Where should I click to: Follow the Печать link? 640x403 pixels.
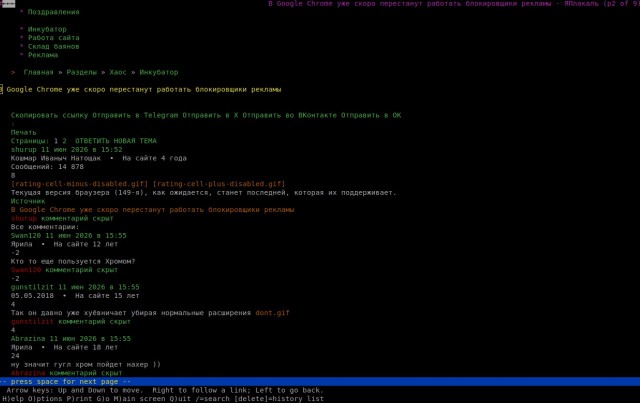23,133
